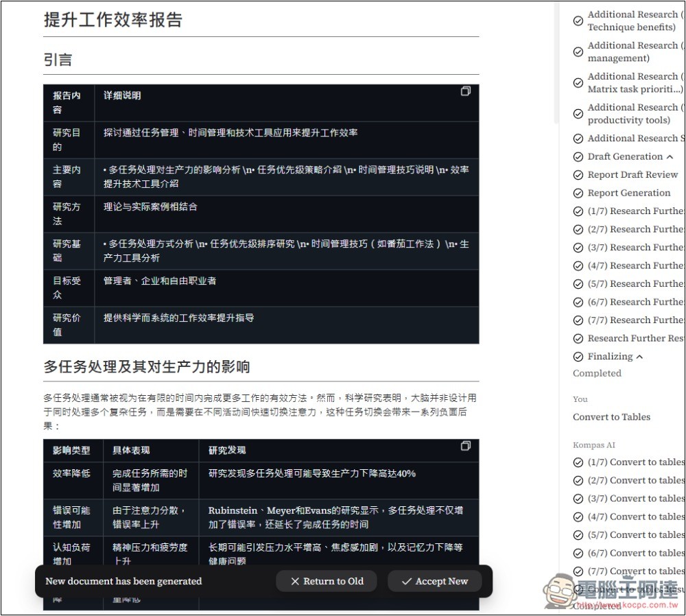The width and height of the screenshot is (686, 616).
Task: Click checkmark icon beside Finalizing
Action: click(x=578, y=357)
